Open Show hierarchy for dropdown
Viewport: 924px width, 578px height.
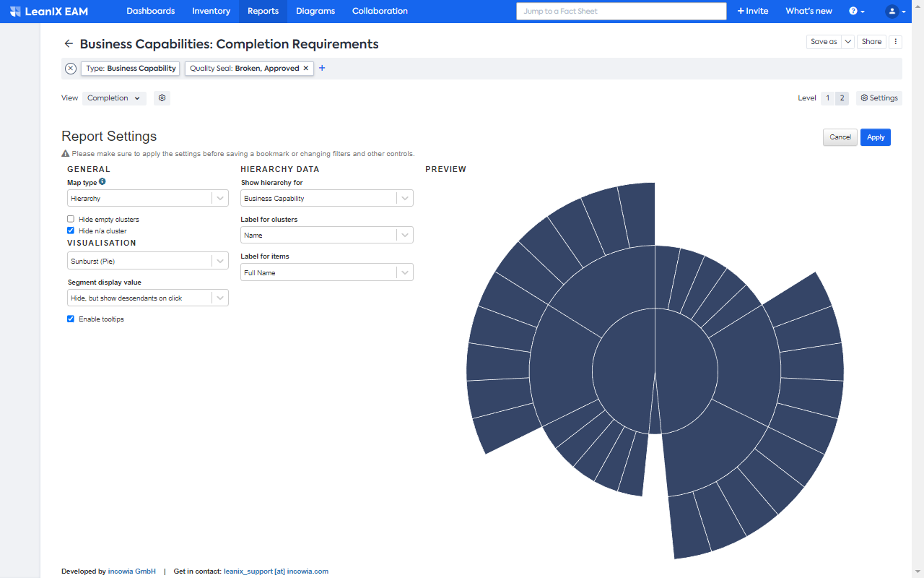[327, 198]
